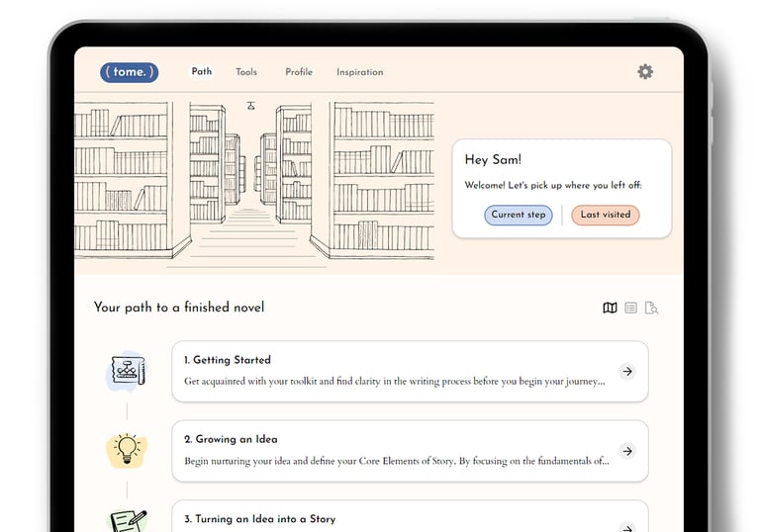Open Growing an Idea with its arrow
760x532 pixels.
coord(627,451)
